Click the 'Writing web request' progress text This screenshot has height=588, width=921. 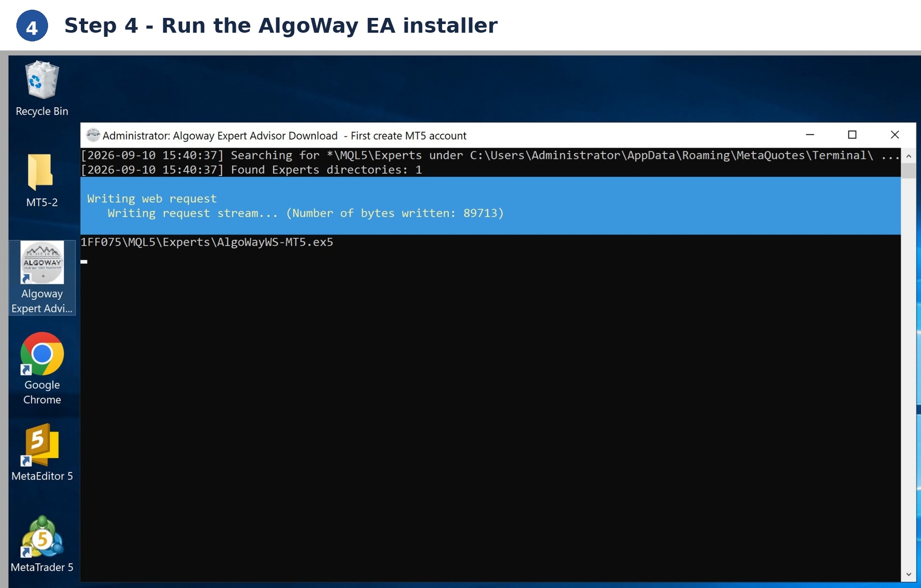pos(152,198)
